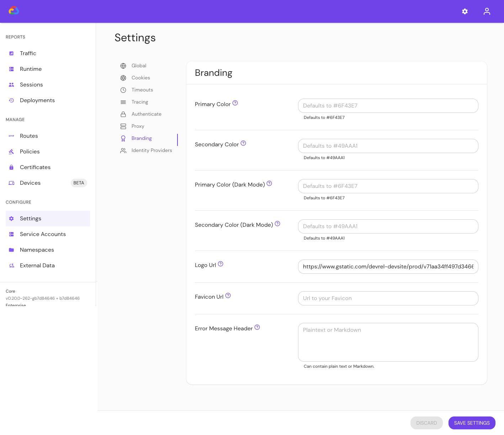This screenshot has height=435, width=504.
Task: Click the cloud logo in header
Action: point(14,11)
